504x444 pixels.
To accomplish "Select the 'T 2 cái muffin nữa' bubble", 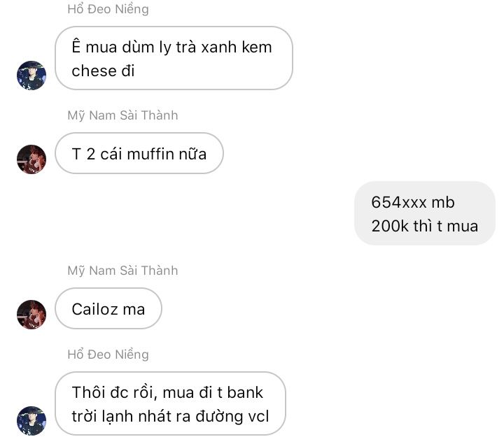I will (x=139, y=153).
